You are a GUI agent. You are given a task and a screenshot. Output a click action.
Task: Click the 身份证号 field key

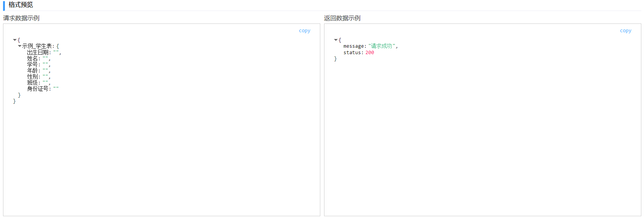tap(38, 89)
